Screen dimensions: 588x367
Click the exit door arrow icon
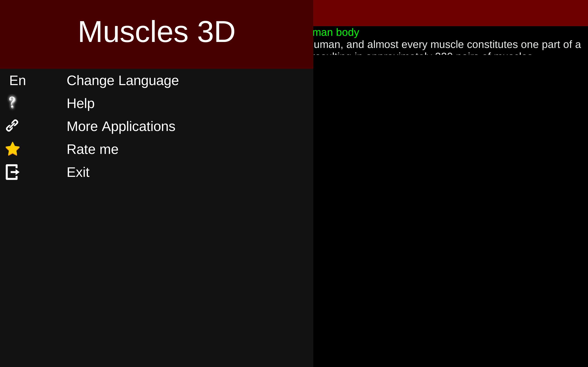point(12,172)
